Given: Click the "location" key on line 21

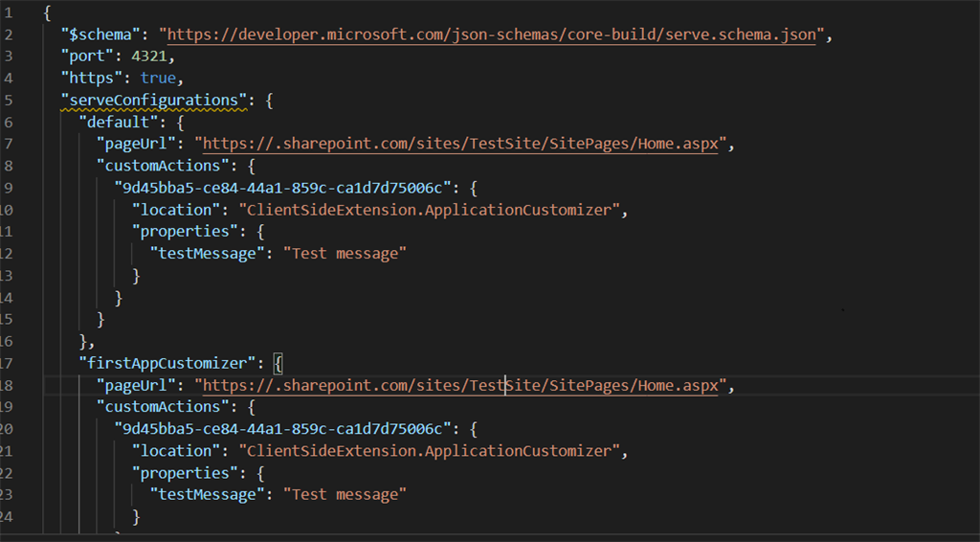Looking at the screenshot, I should [176, 451].
